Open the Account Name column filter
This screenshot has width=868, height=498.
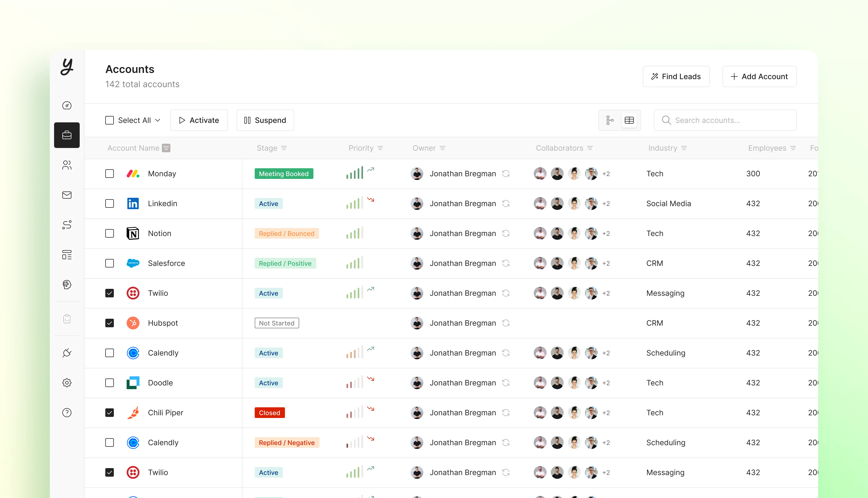[x=166, y=148]
